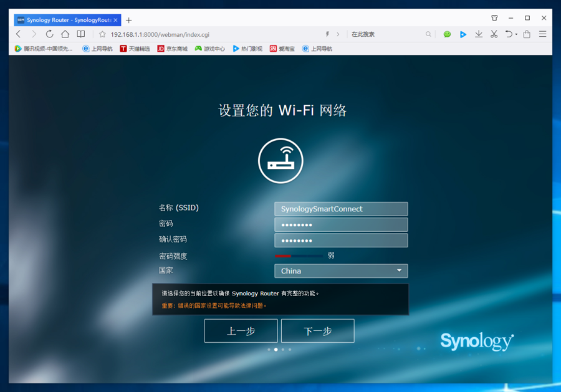
Task: Open dropdown arrow next to undo icon
Action: click(516, 35)
